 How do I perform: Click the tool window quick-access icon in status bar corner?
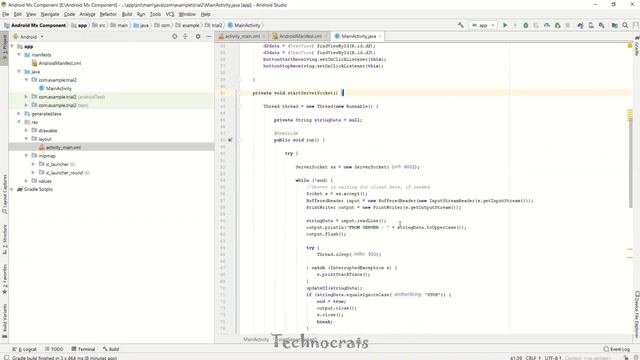(6, 358)
